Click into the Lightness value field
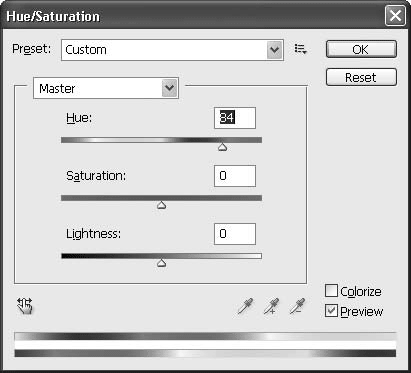The width and height of the screenshot is (411, 373). 235,234
